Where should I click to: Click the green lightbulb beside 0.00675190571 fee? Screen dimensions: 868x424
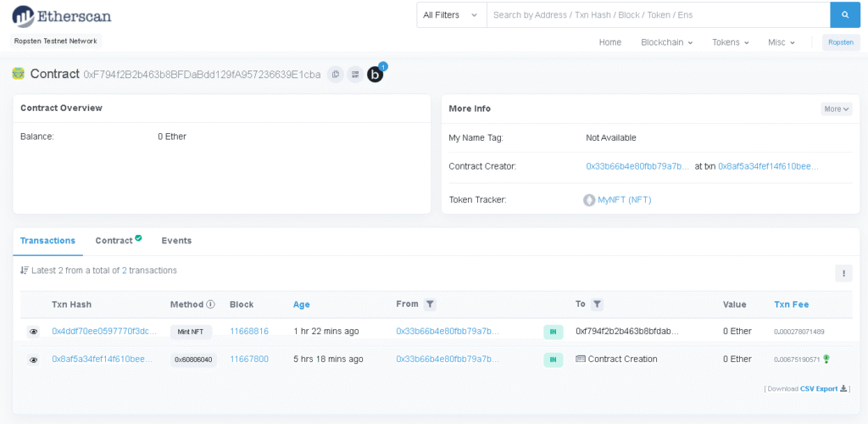pyautogui.click(x=826, y=359)
